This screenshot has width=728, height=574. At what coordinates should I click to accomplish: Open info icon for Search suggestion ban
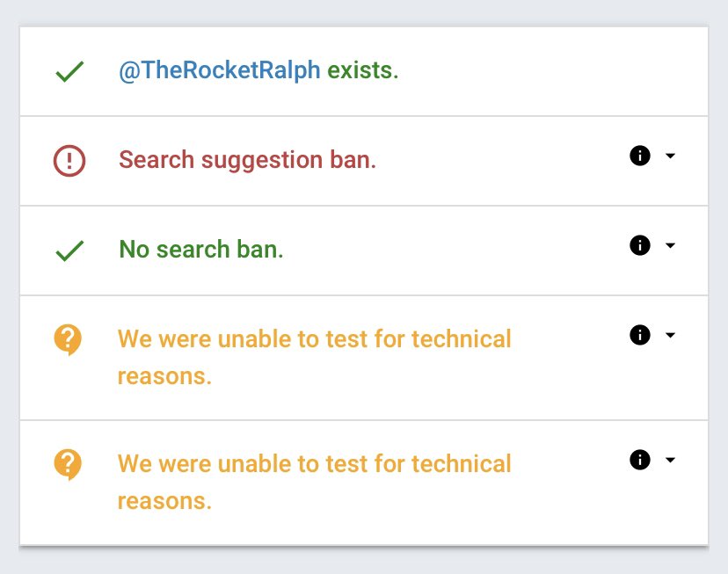[640, 156]
